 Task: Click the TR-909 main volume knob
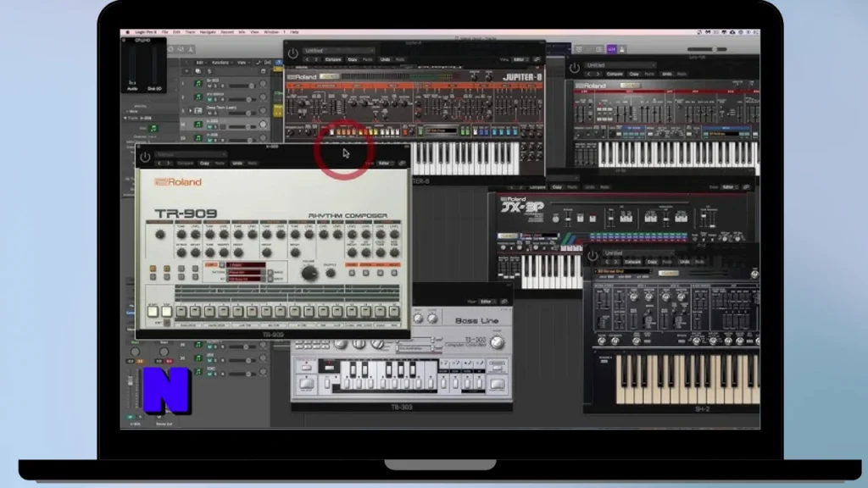(x=309, y=272)
